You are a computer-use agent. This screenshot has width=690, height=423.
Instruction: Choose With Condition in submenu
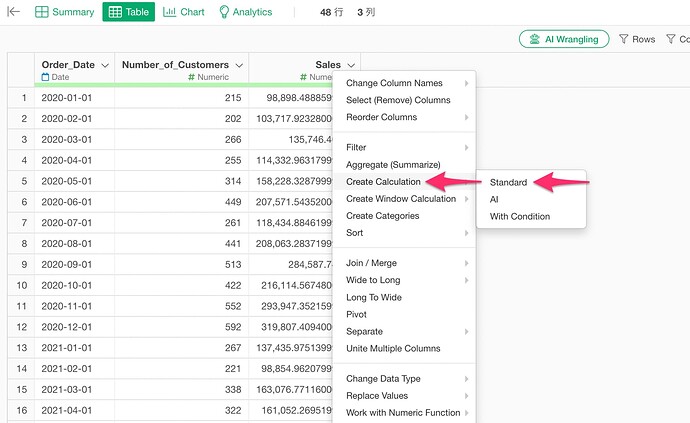[x=531, y=217]
